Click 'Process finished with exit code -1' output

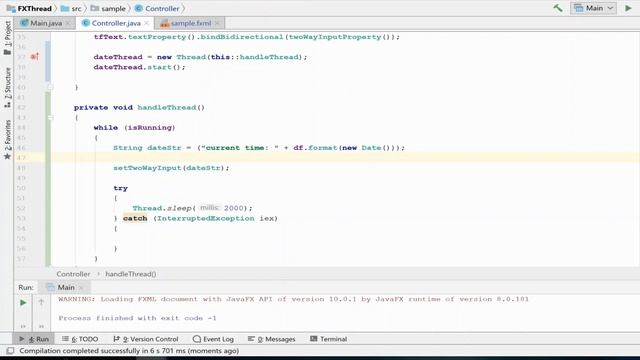(x=137, y=318)
